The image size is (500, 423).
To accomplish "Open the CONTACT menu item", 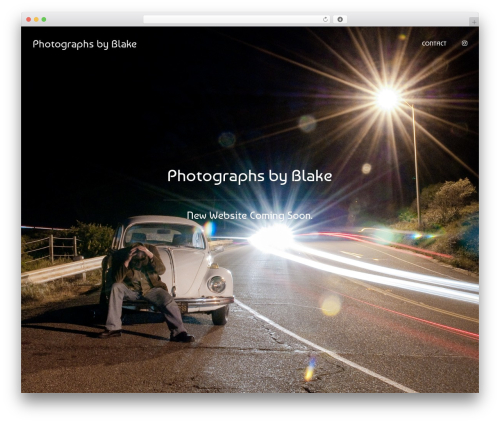I will [x=434, y=43].
